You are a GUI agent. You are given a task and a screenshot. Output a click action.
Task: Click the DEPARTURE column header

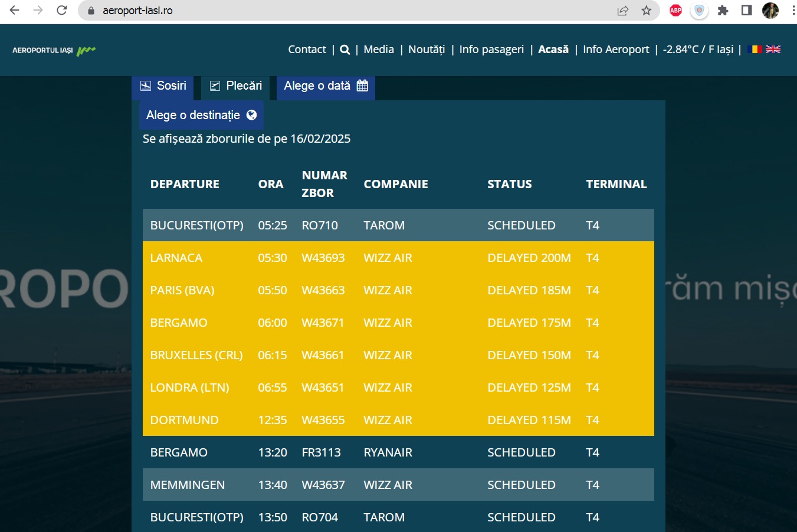185,184
